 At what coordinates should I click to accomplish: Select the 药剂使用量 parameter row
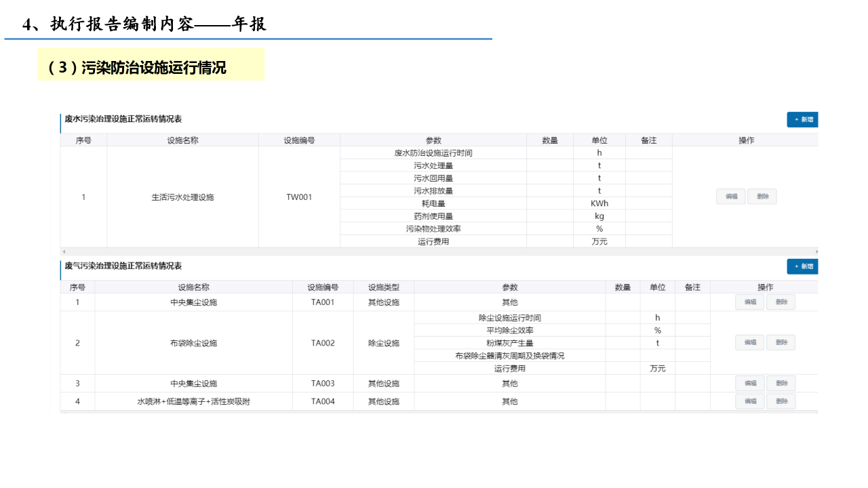(x=433, y=216)
